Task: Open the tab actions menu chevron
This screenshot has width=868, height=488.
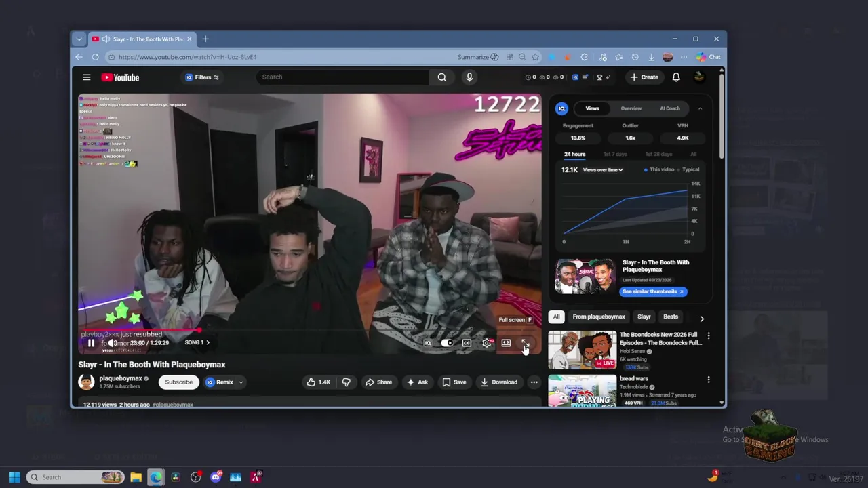Action: pos(79,39)
